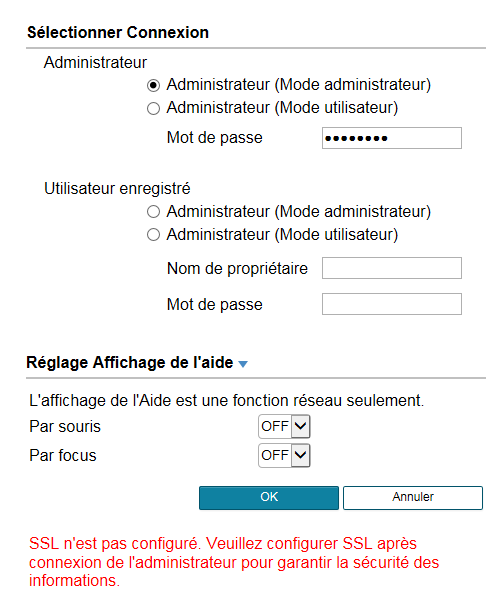Click the Utilisateur enregistré label
The height and width of the screenshot is (603, 500).
click(117, 189)
